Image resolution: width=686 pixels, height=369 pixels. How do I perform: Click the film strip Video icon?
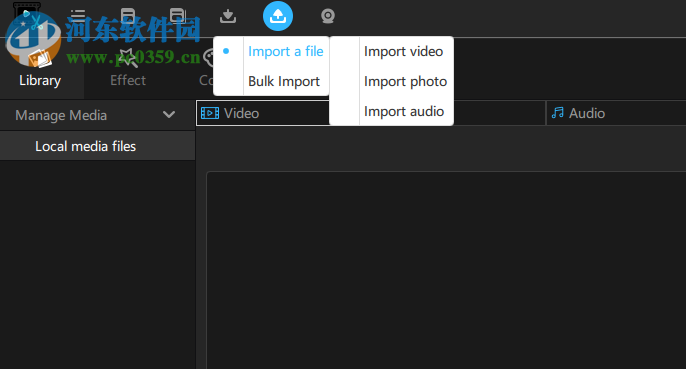click(210, 113)
